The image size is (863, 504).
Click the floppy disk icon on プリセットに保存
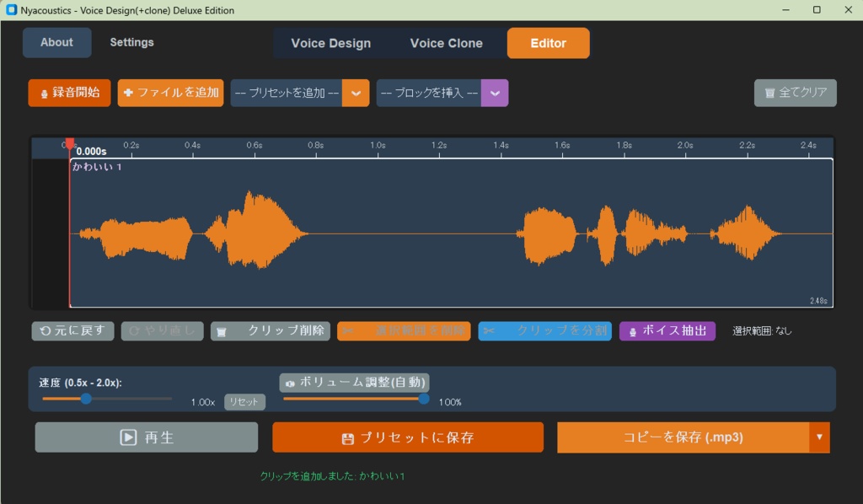(348, 438)
